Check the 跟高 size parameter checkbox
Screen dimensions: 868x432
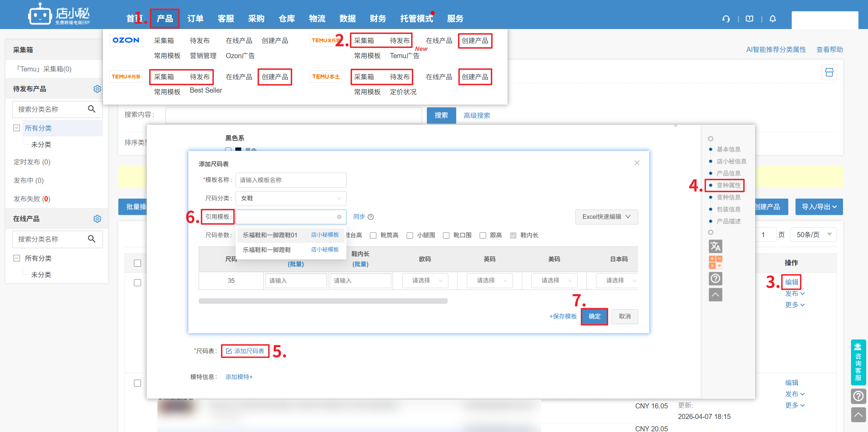point(483,235)
